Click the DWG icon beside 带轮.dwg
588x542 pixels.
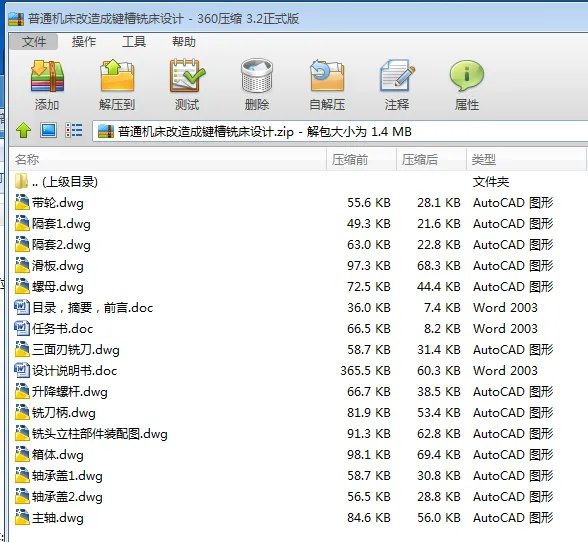22,202
